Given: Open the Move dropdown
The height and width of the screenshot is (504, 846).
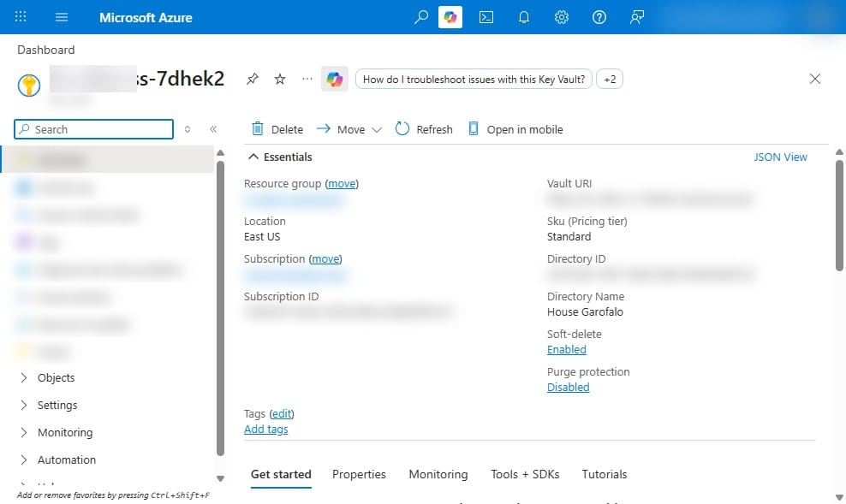Looking at the screenshot, I should pos(349,129).
